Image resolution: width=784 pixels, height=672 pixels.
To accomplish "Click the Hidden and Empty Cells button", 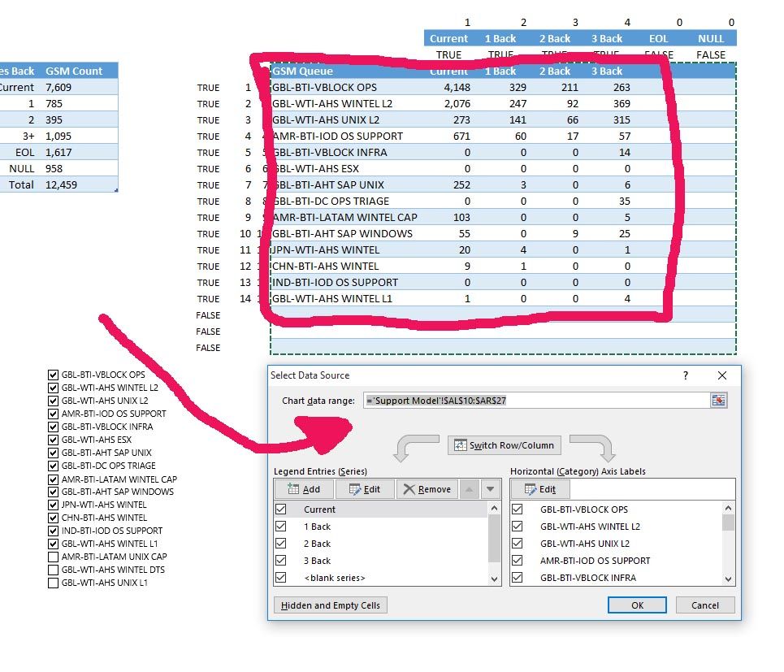I will tap(330, 605).
